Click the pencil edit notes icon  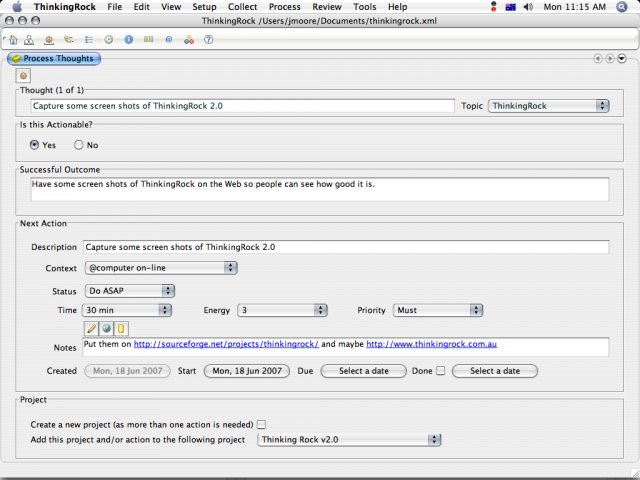[91, 328]
